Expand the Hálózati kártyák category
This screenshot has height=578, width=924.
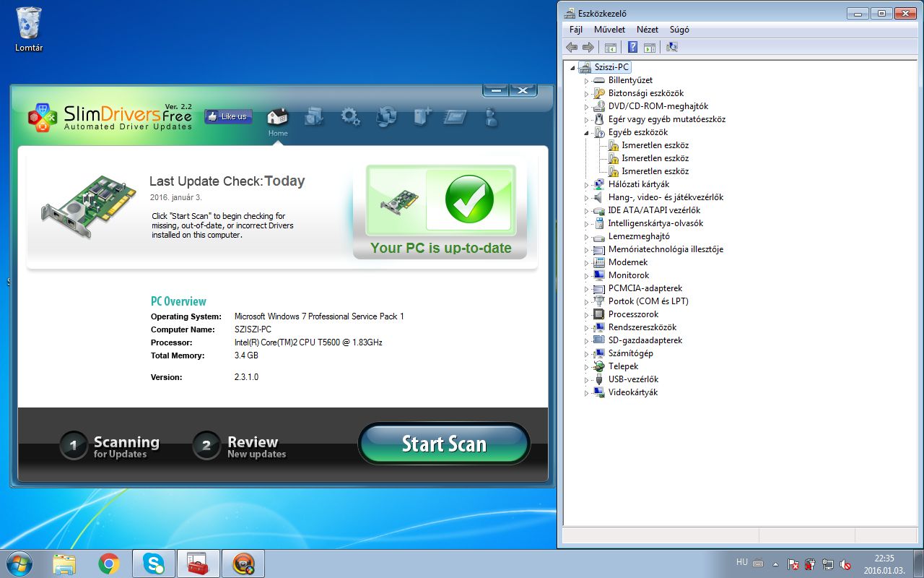(x=586, y=185)
